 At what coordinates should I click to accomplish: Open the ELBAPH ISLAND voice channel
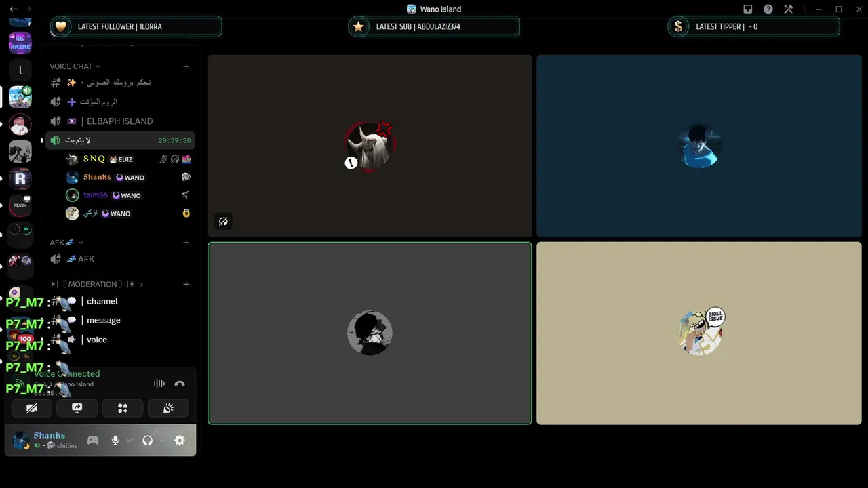[x=120, y=121]
